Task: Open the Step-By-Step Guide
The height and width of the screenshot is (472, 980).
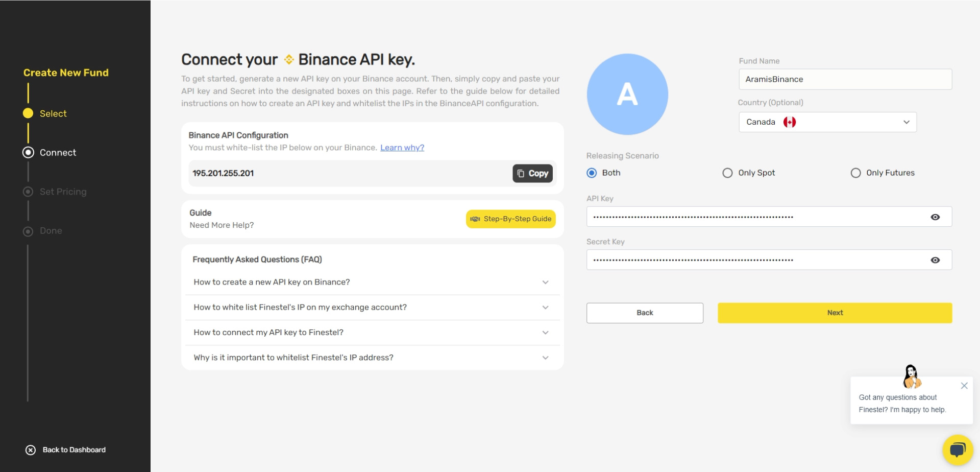Action: (x=510, y=219)
